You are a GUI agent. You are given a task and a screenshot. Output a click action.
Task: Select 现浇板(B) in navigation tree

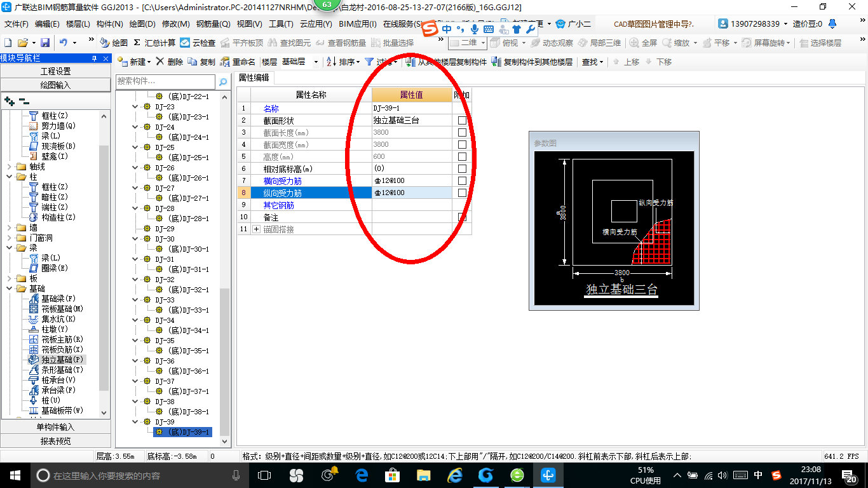[x=58, y=146]
